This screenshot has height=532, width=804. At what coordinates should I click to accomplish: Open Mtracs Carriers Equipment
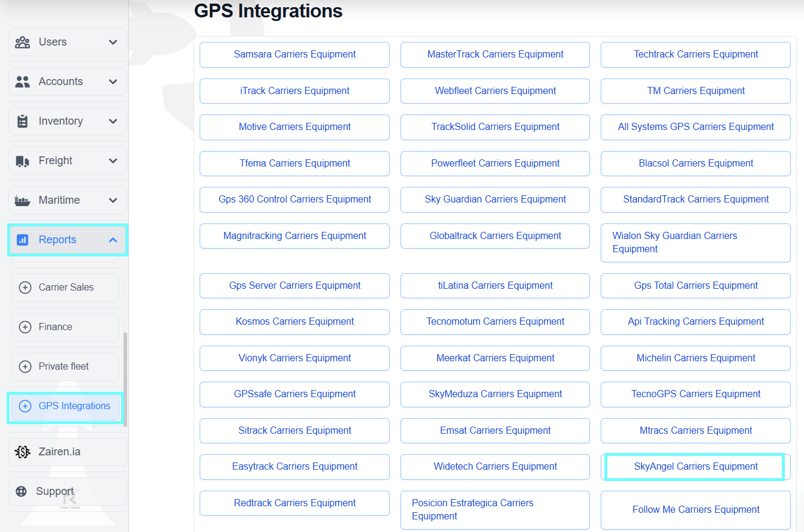coord(695,431)
